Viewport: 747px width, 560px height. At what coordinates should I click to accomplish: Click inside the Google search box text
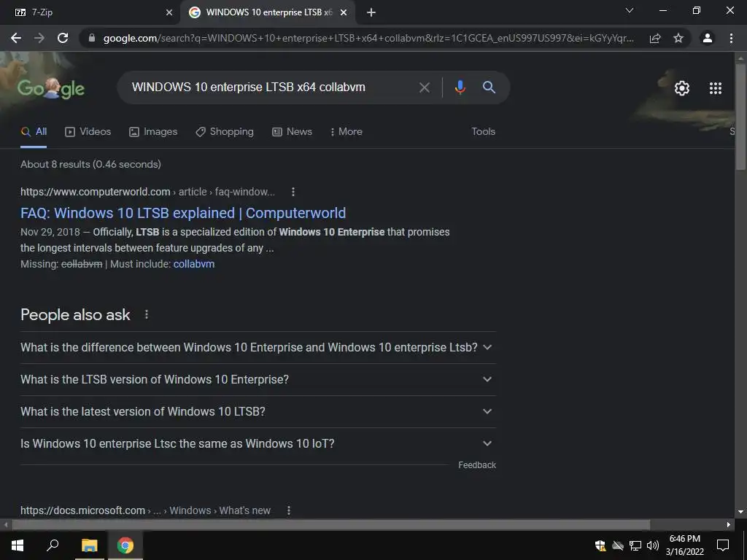249,87
